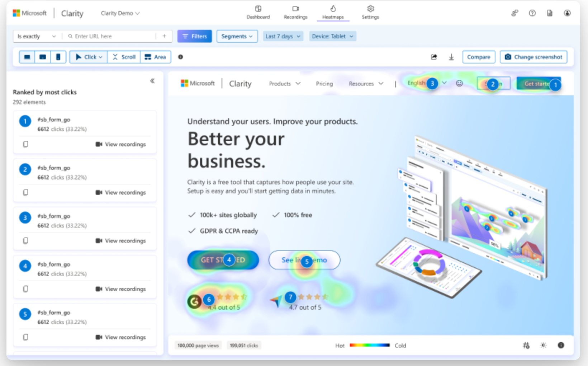The width and height of the screenshot is (588, 366).
Task: Copy element 2 selector icon
Action: (25, 192)
